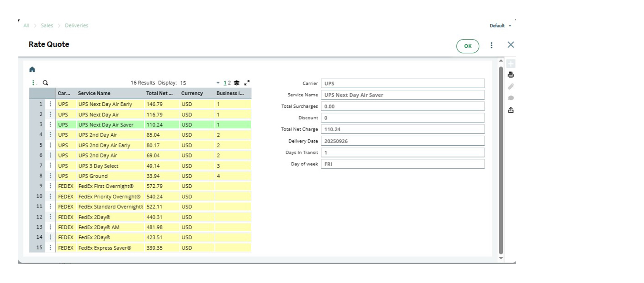Open the search magnifier in grid toolbar
The height and width of the screenshot is (283, 644).
45,83
